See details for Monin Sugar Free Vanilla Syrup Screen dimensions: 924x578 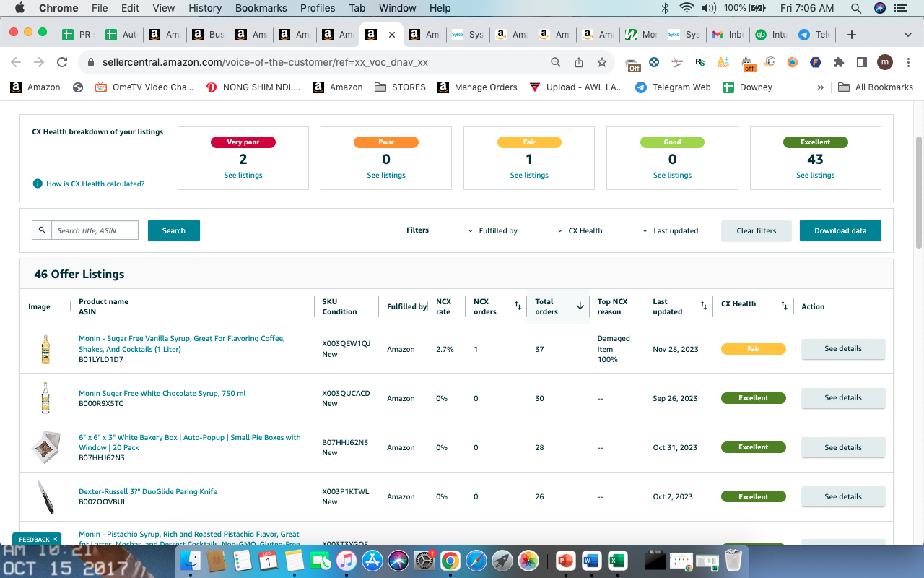point(843,349)
